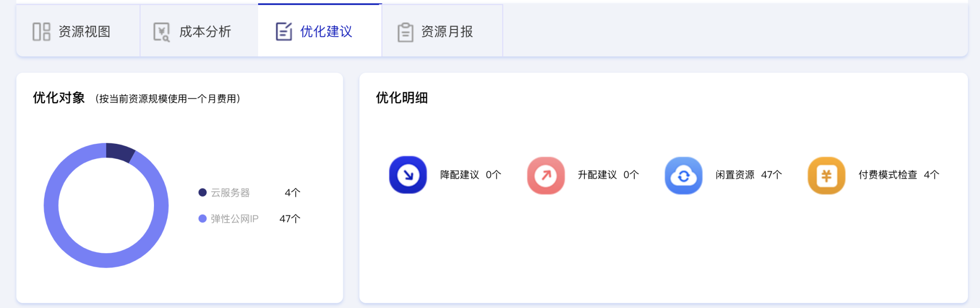Image resolution: width=980 pixels, height=308 pixels.
Task: Click the 优化建议 edit icon
Action: click(284, 31)
